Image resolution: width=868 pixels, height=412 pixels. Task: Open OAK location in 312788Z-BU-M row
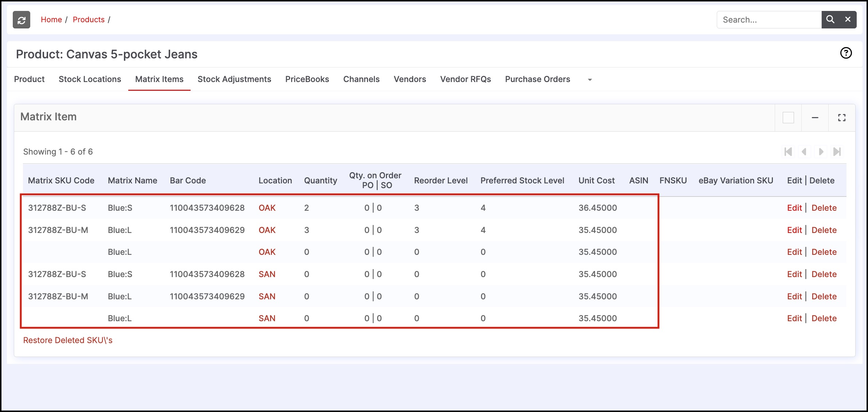pos(267,230)
